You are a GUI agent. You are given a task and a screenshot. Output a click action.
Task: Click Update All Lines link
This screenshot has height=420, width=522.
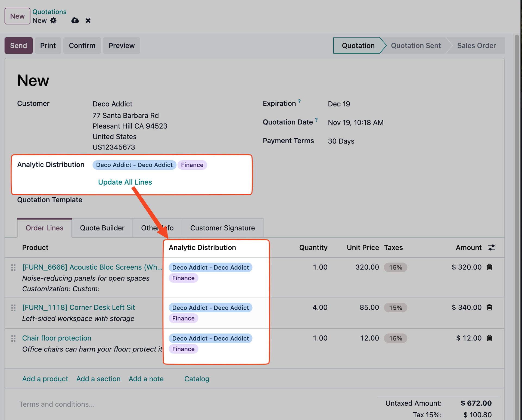[125, 182]
